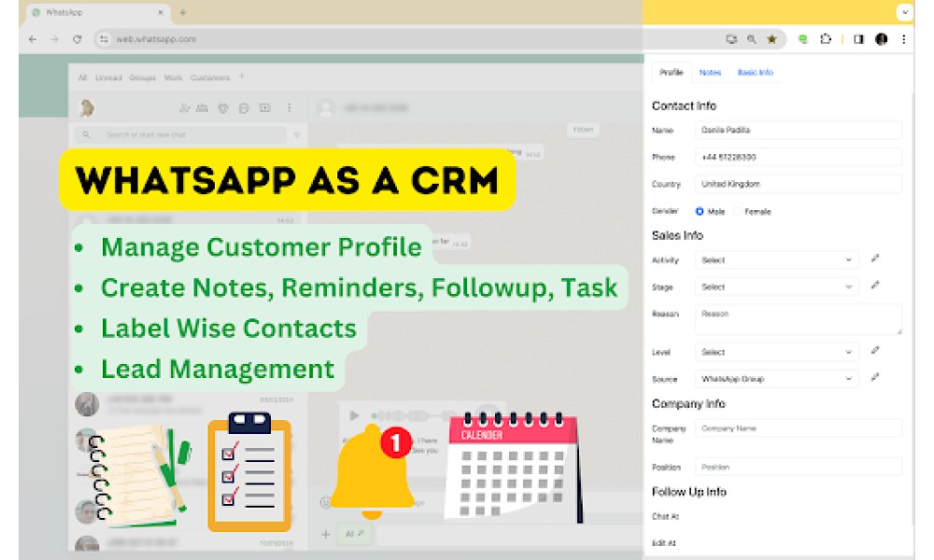This screenshot has height=560, width=934.
Task: Click new contact icon in WhatsApp header
Action: (184, 107)
